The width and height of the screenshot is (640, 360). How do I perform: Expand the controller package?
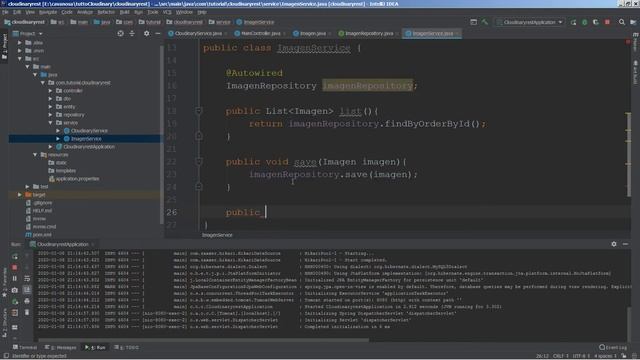[51, 91]
